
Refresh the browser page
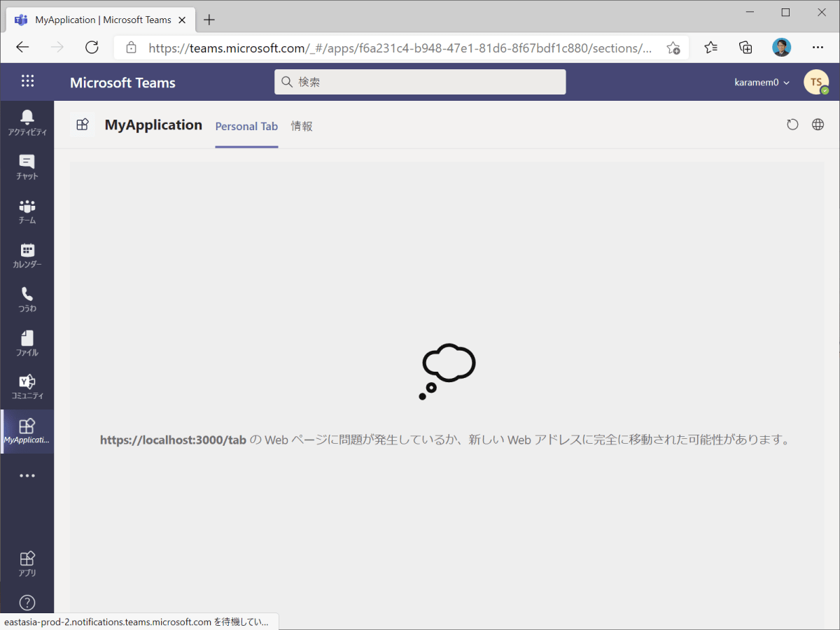[92, 47]
